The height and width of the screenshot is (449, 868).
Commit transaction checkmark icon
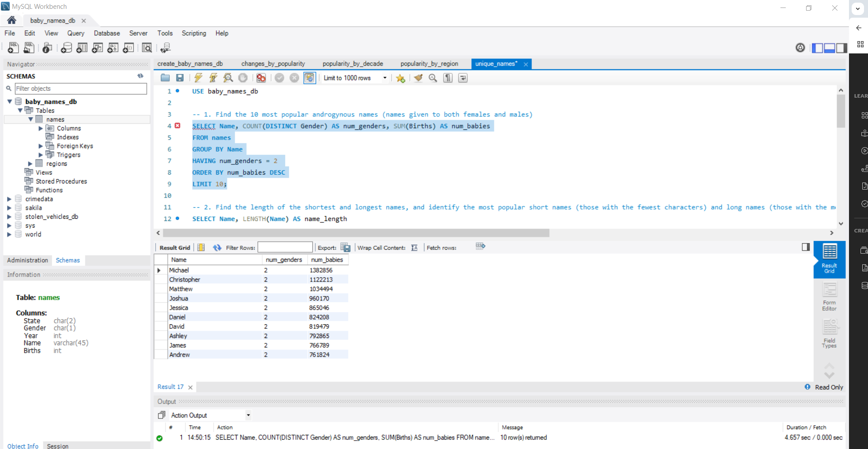point(279,78)
